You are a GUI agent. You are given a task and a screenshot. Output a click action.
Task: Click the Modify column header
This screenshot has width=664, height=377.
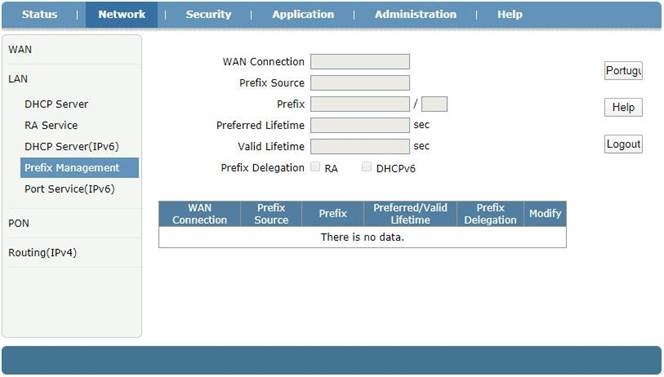[545, 214]
